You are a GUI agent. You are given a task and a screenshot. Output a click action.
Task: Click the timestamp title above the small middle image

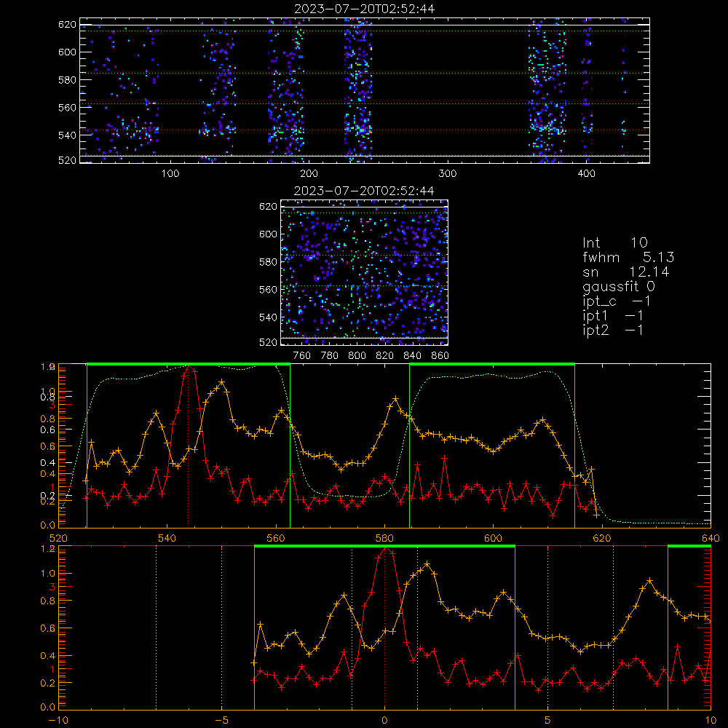coord(365,191)
